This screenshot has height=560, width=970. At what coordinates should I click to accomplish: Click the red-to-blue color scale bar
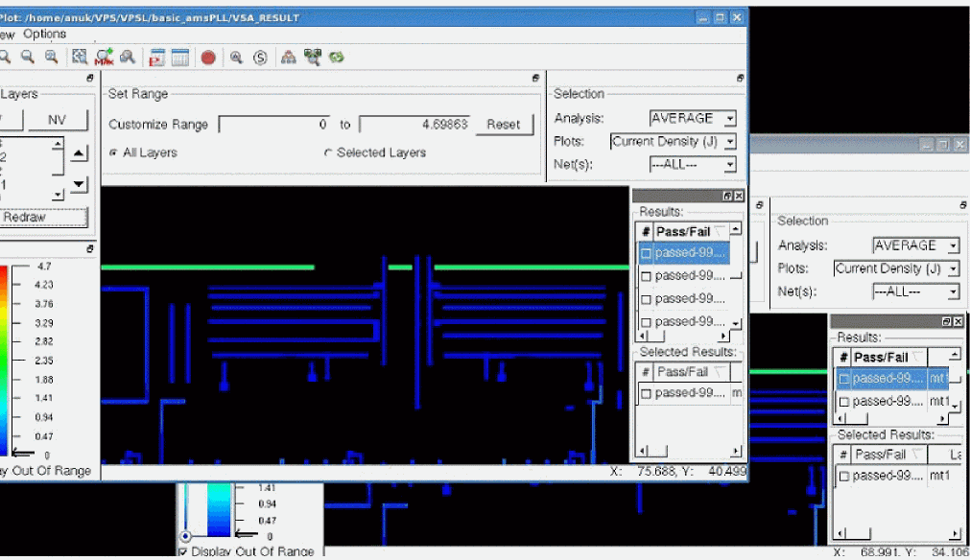(x=4, y=360)
